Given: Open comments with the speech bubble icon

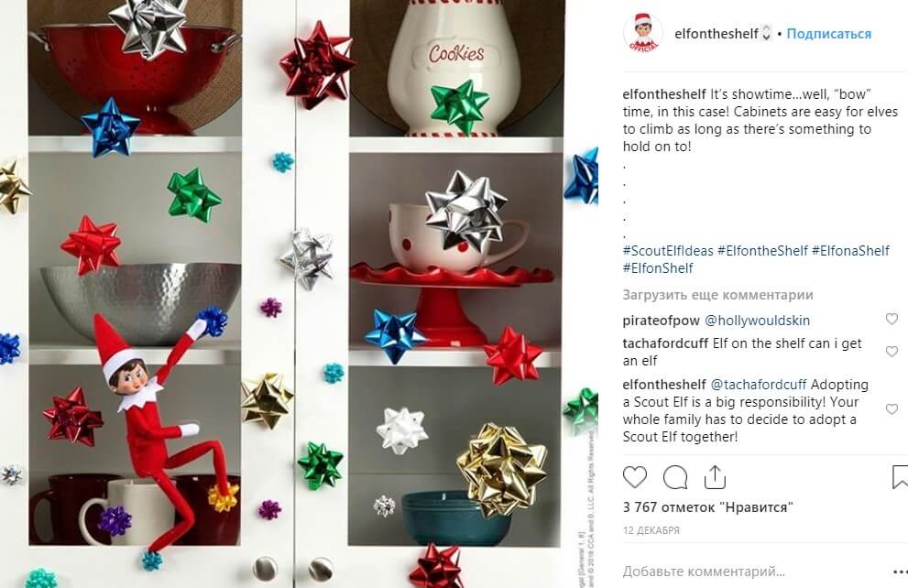Looking at the screenshot, I should pyautogui.click(x=675, y=478).
